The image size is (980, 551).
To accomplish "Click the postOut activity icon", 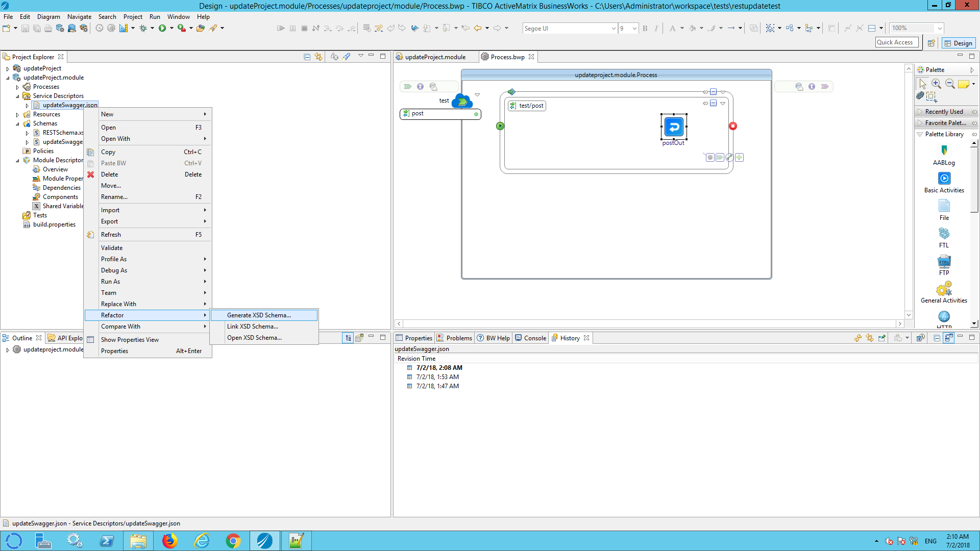I will (x=674, y=127).
